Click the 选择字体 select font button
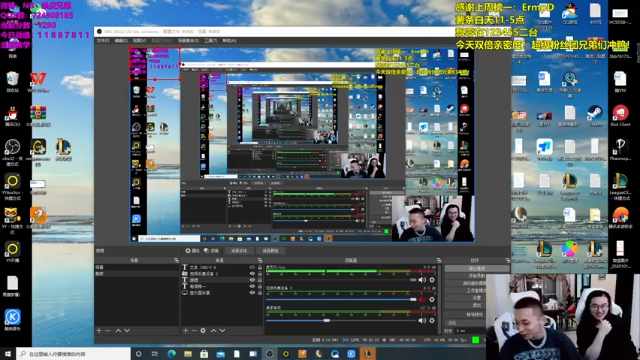 click(x=239, y=251)
